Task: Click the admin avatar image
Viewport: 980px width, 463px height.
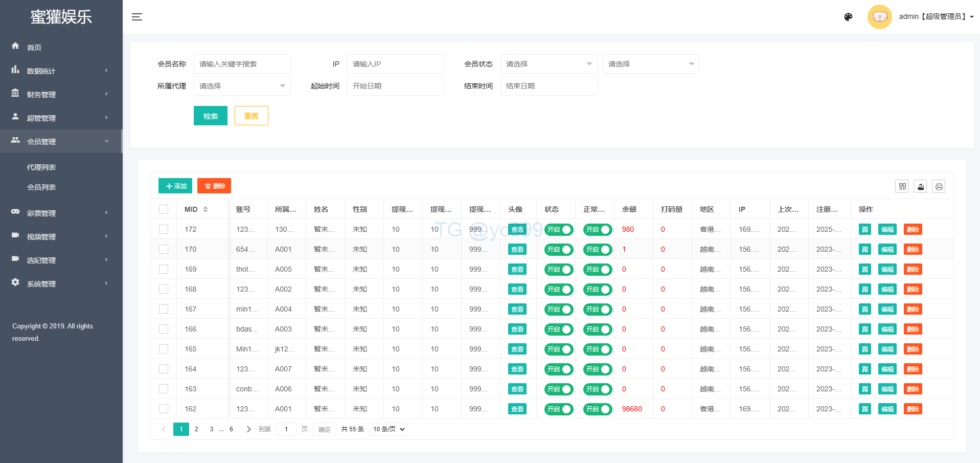Action: [x=879, y=17]
